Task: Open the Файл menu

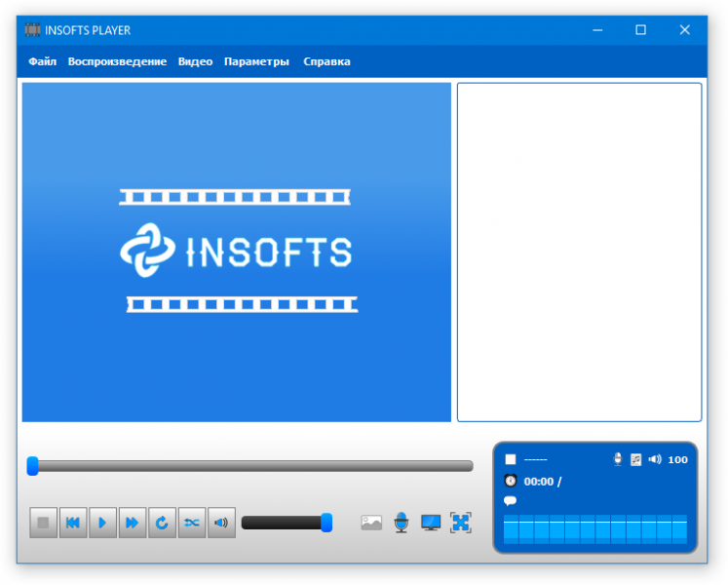Action: click(x=42, y=61)
